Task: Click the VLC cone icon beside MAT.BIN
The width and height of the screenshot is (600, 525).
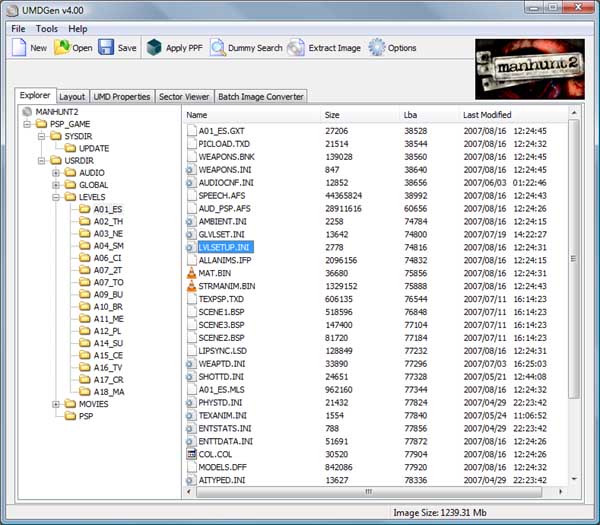Action: (x=191, y=273)
